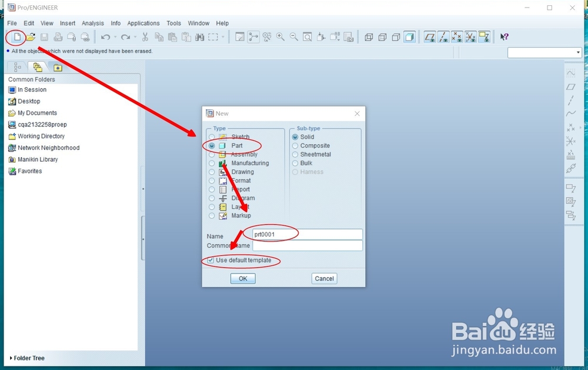
Task: Select the Drawing type radio button
Action: [x=212, y=172]
